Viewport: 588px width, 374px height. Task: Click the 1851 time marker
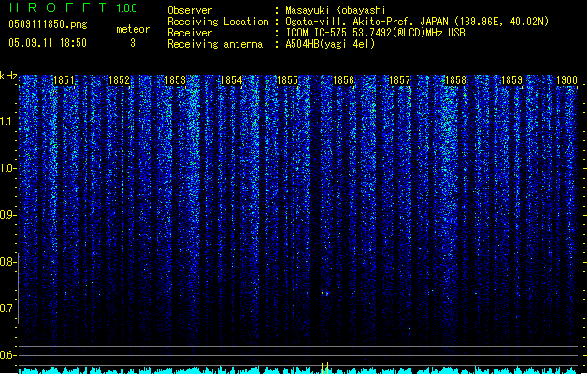64,80
